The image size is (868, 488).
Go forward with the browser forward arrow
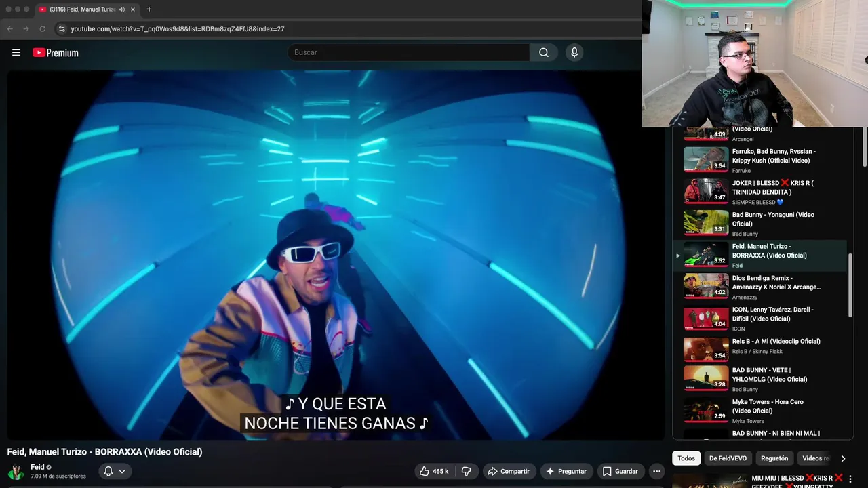click(26, 29)
